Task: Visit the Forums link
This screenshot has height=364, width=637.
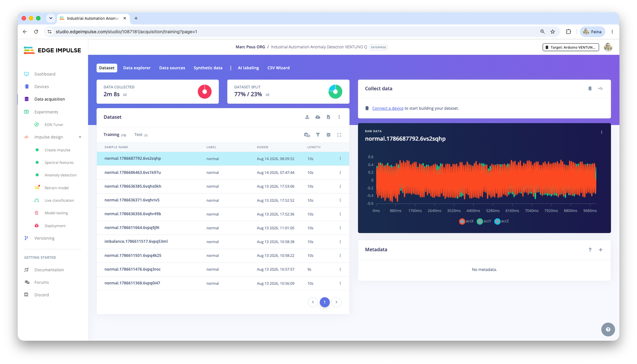Action: pos(41,283)
